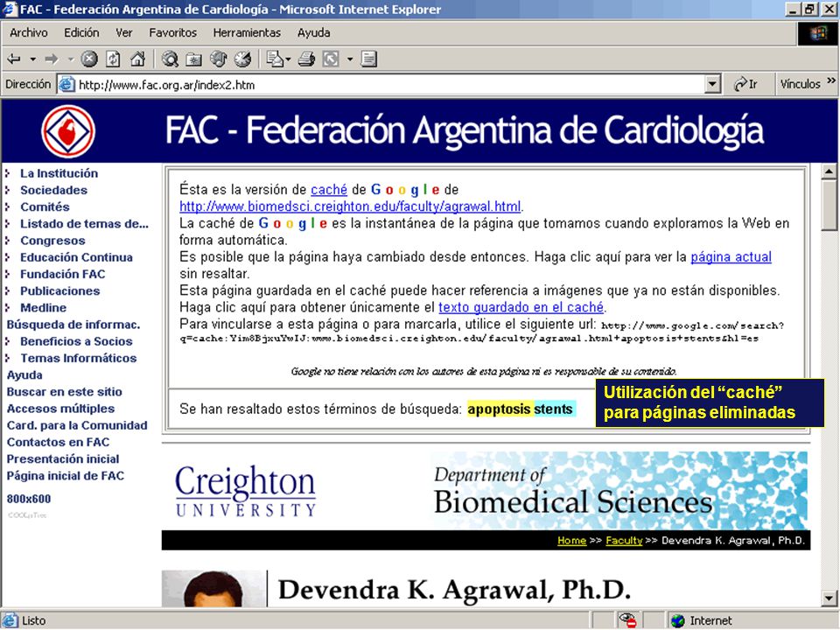Image resolution: width=840 pixels, height=630 pixels.
Task: Click the resize/fullscreen toolbar icon
Action: (x=331, y=59)
